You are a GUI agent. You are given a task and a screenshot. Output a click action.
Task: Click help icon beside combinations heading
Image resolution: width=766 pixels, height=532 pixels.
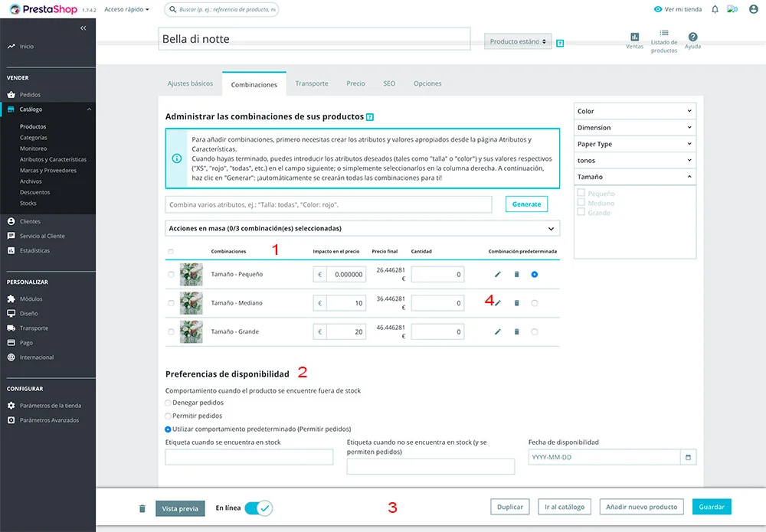[x=370, y=117]
